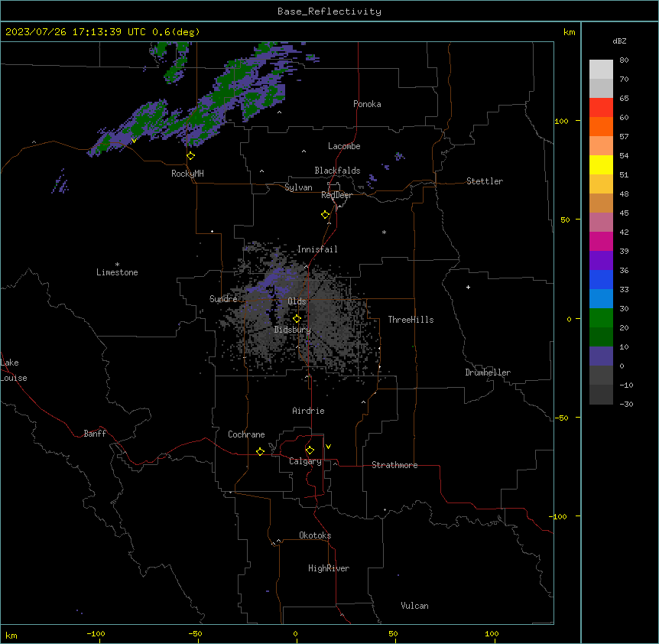Viewport: 659px width, 644px height.
Task: Click the Olds label
Action: [297, 301]
